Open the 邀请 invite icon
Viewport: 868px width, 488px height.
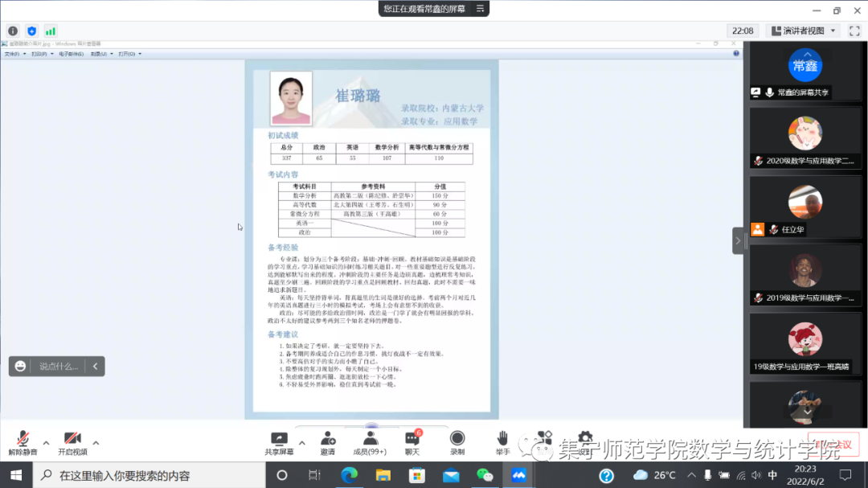pos(328,443)
